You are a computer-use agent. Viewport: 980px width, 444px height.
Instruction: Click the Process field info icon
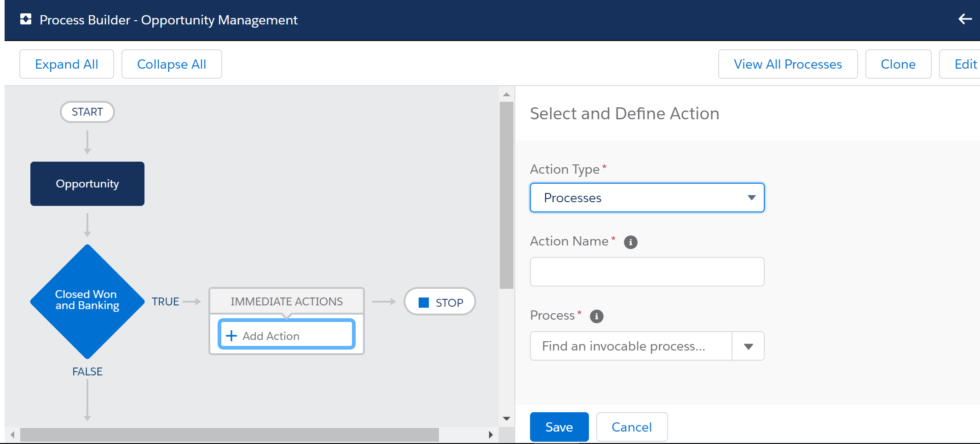[x=596, y=316]
